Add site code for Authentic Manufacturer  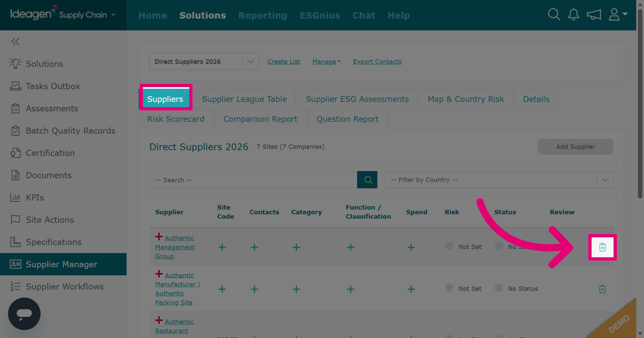point(222,289)
